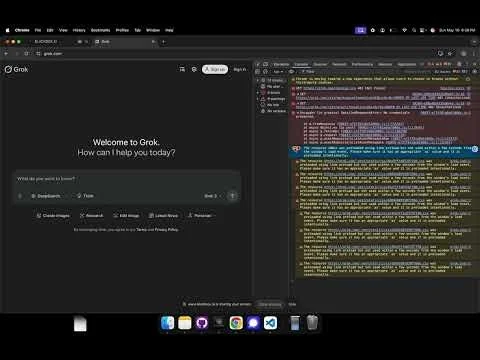Toggle the device toolbar icon in DevTools
480x360 pixels.
coord(266,64)
